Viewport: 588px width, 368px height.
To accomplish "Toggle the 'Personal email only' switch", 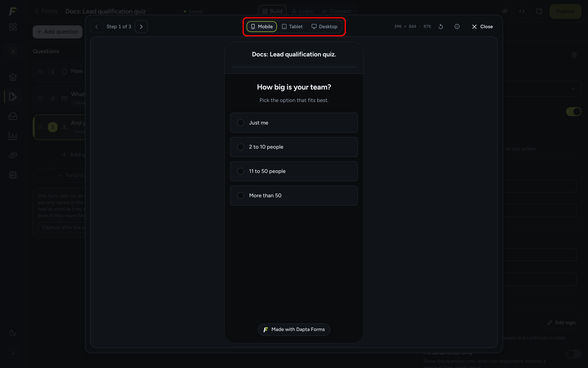I will (x=574, y=354).
